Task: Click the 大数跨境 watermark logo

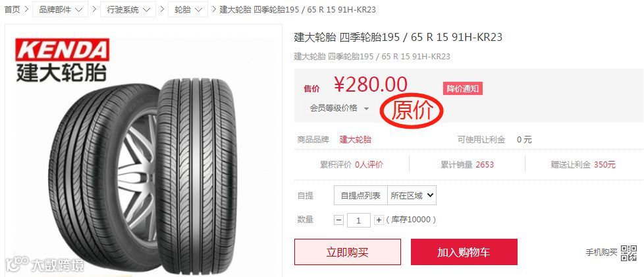Action: click(44, 264)
